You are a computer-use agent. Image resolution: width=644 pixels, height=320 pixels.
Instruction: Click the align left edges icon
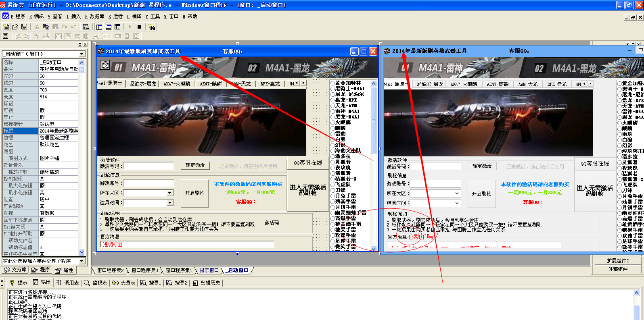[18, 36]
